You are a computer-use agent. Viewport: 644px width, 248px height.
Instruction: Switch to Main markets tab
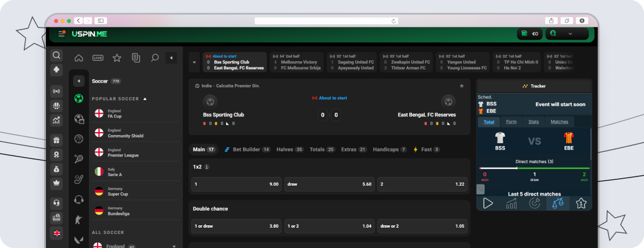[204, 150]
